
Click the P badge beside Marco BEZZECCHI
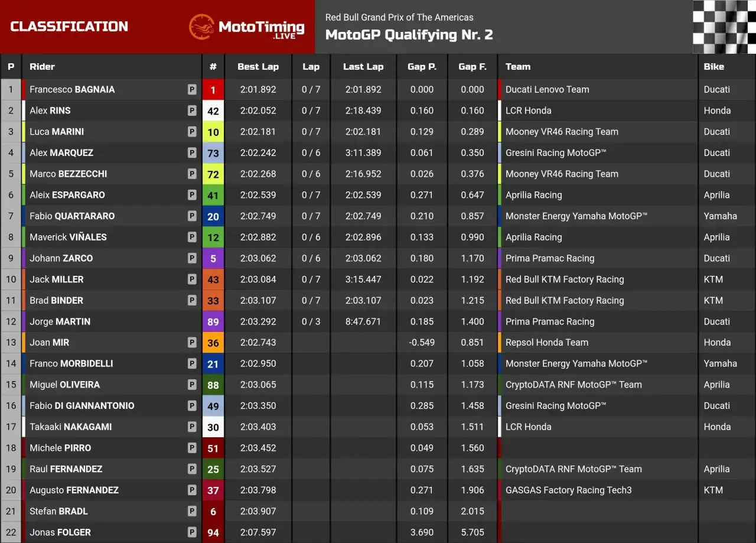(x=192, y=174)
